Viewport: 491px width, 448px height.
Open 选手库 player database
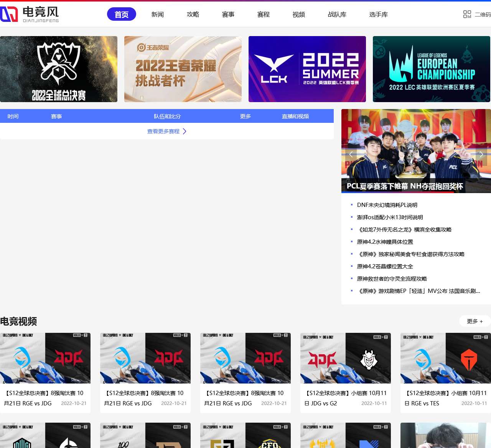coord(379,14)
